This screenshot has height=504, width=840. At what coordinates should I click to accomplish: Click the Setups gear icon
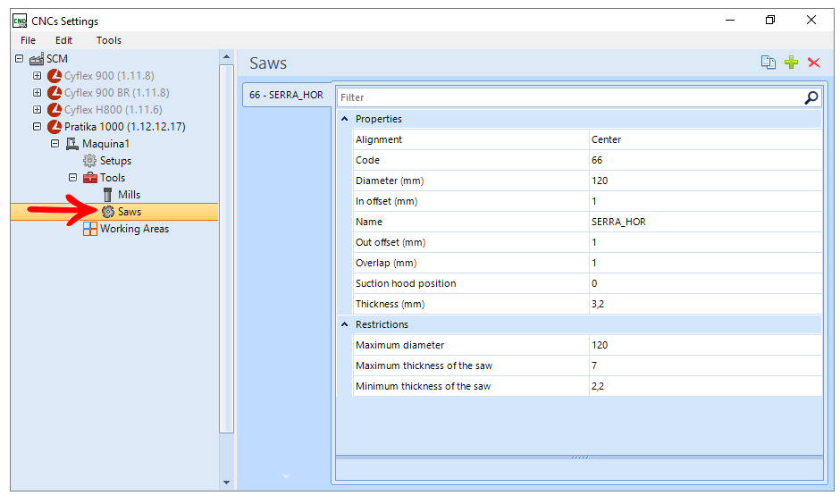click(x=89, y=161)
